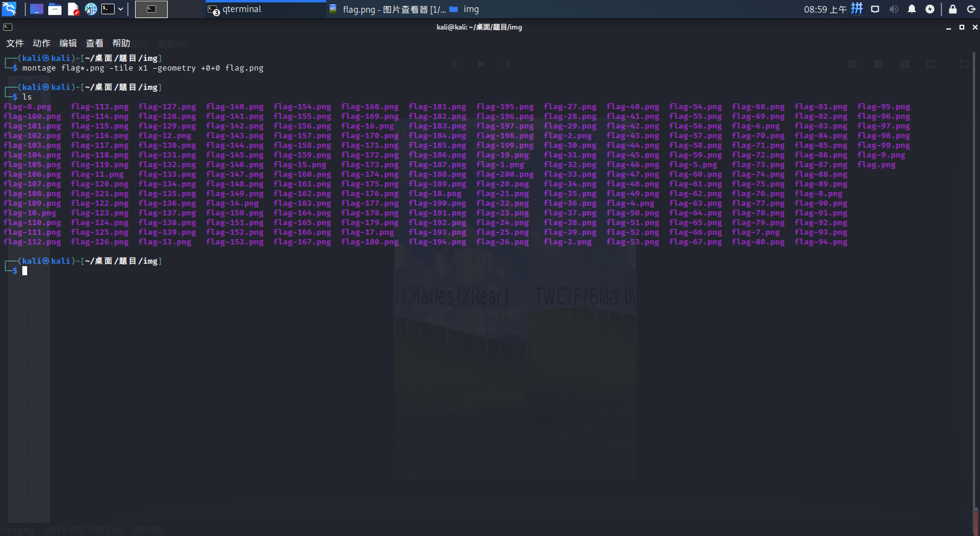Open the 动作 menu
This screenshot has height=536, width=980.
[x=42, y=43]
